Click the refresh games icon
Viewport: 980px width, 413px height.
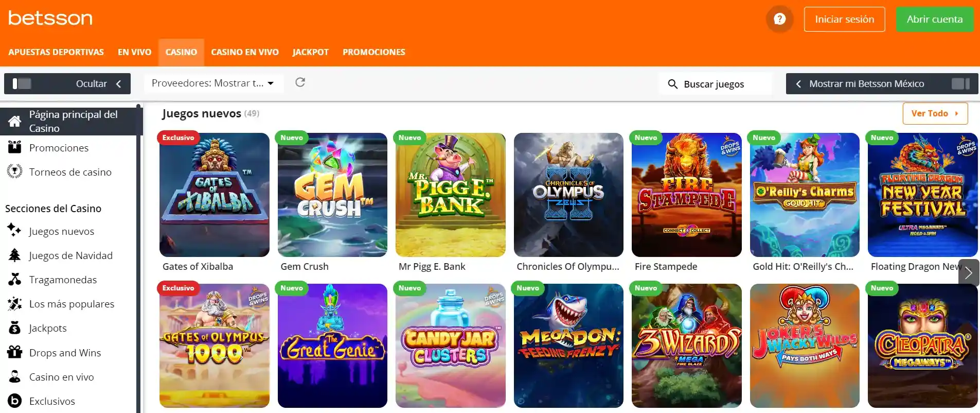[x=300, y=82]
